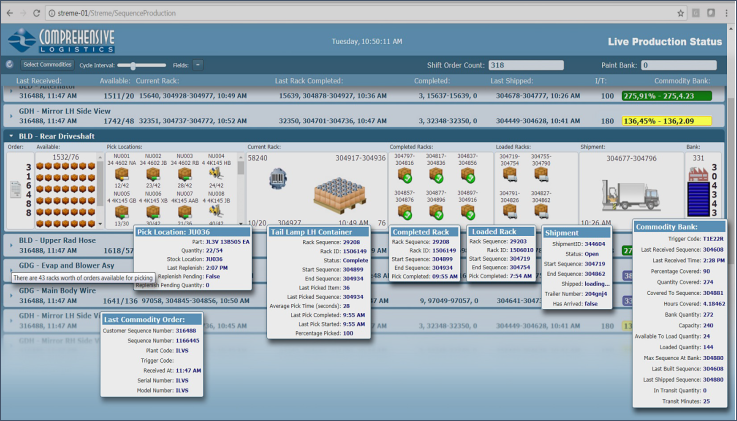This screenshot has width=737, height=421.
Task: Click pick location NU001 box icon
Action: pyautogui.click(x=121, y=174)
